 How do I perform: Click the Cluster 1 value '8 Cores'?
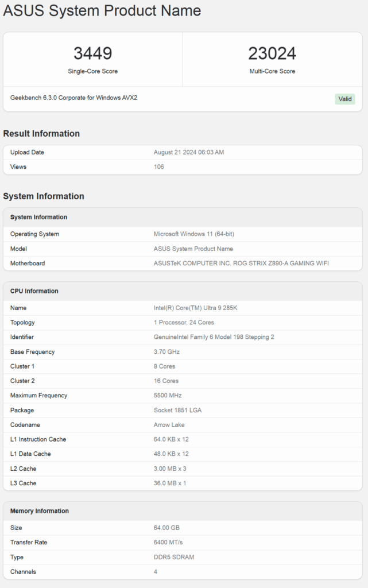pos(164,366)
